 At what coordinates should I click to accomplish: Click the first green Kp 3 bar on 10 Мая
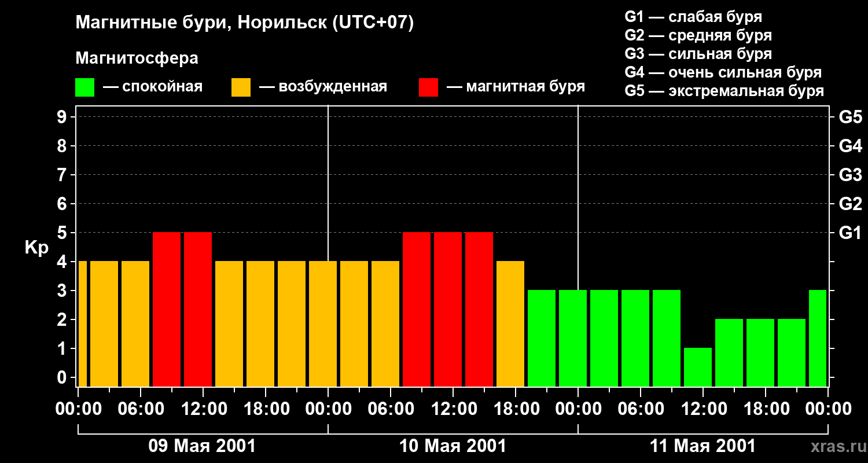click(542, 338)
